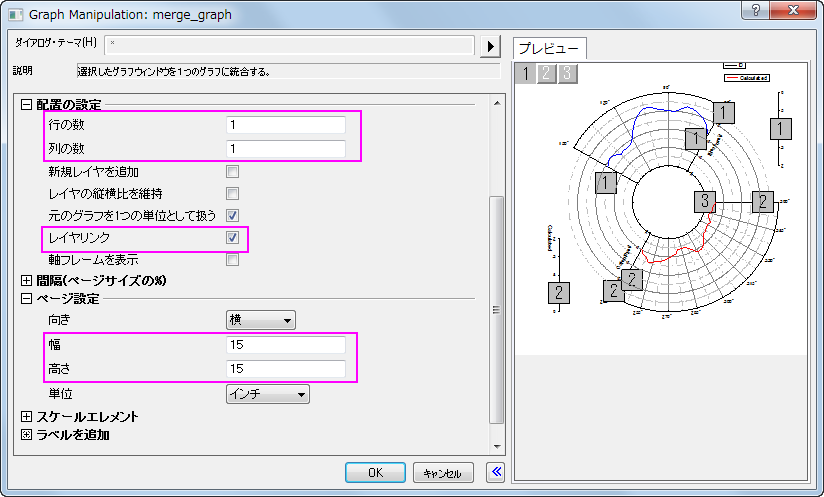
Task: Click the 行の数 input field
Action: point(286,125)
